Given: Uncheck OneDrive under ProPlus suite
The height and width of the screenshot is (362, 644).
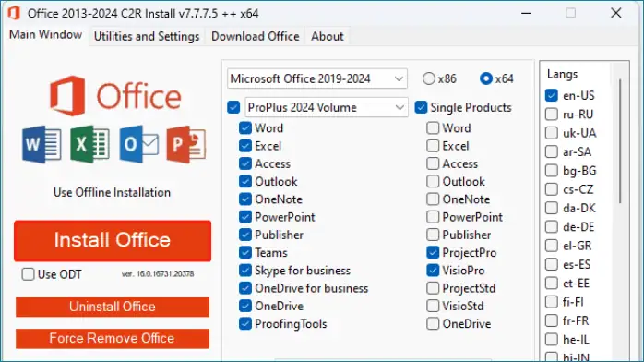Looking at the screenshot, I should (245, 306).
